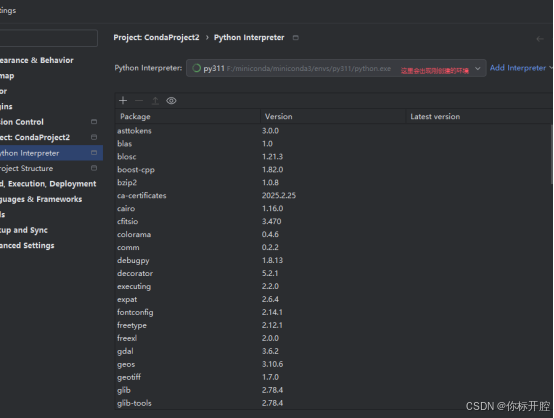Select the fontconfig package row
554x418 pixels.
point(333,312)
